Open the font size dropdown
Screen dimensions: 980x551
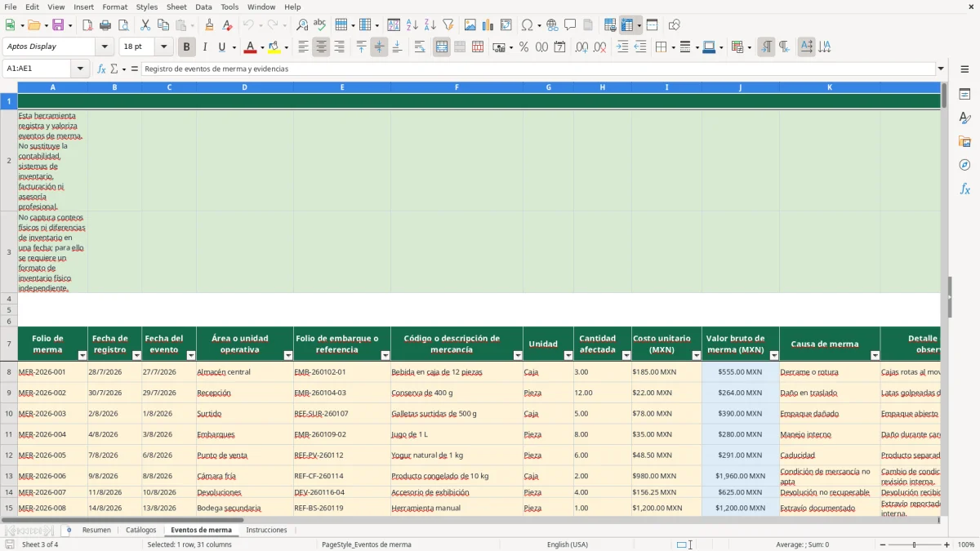163,47
